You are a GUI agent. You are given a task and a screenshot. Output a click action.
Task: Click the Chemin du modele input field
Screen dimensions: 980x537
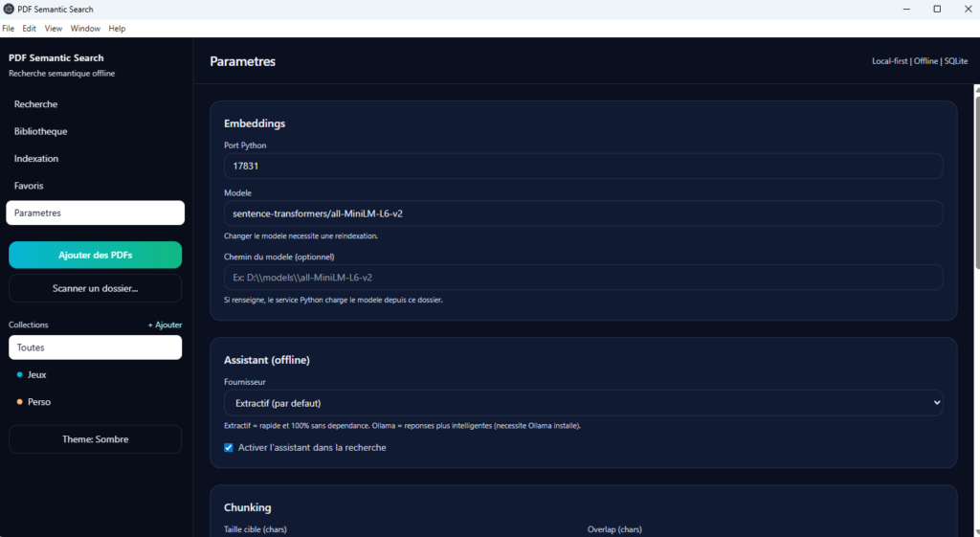[x=583, y=278]
